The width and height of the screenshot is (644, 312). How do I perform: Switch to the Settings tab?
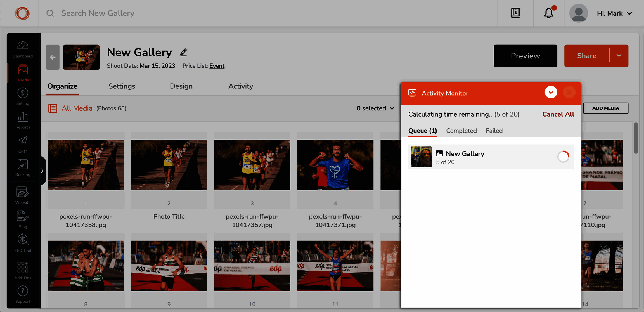122,86
